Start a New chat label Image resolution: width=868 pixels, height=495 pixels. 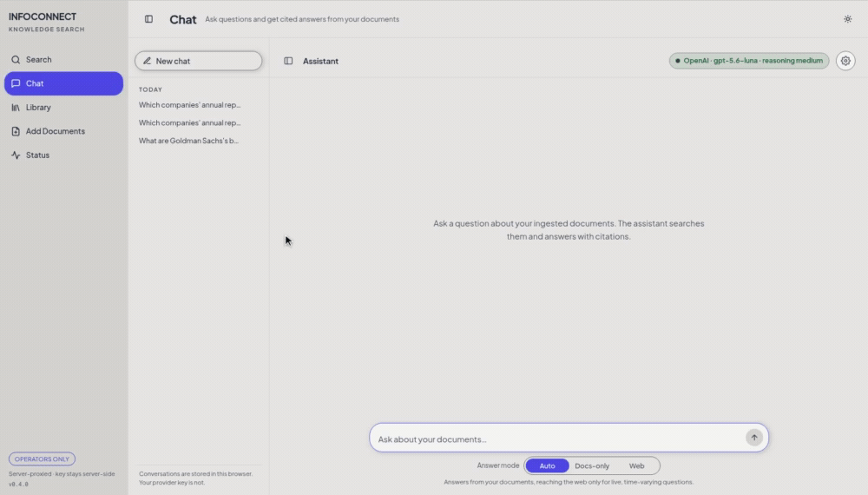(x=173, y=61)
